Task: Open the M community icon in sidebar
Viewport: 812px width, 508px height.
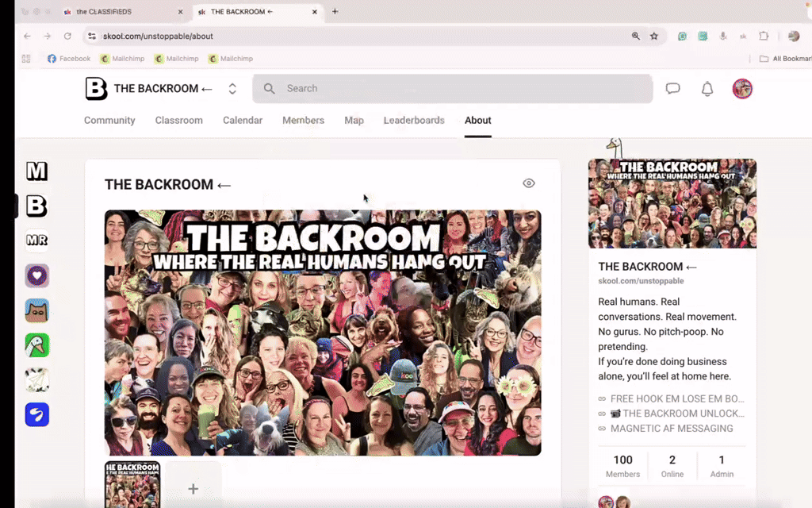Action: [x=36, y=171]
